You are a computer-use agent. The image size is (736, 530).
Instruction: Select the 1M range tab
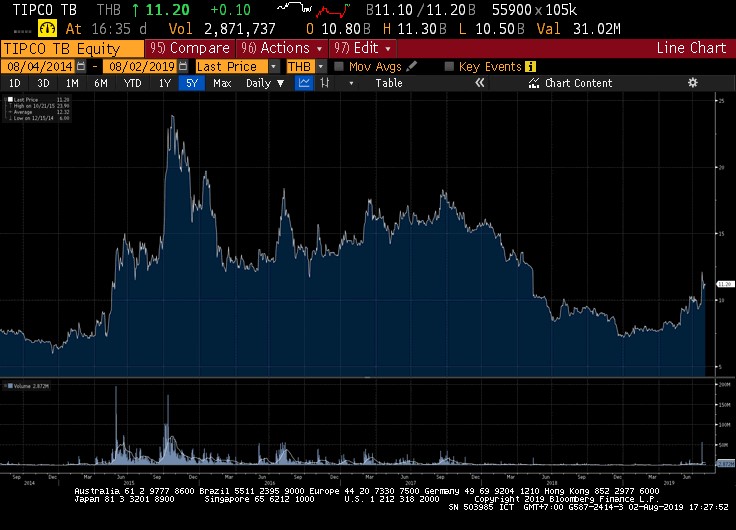pyautogui.click(x=72, y=83)
